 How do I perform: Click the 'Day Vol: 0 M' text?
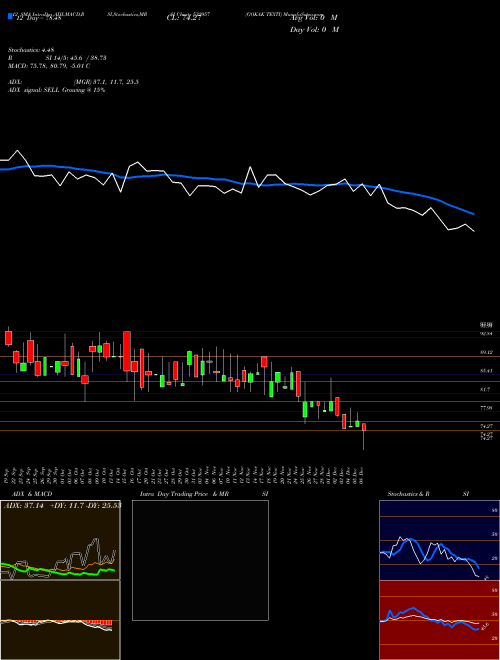pos(314,30)
